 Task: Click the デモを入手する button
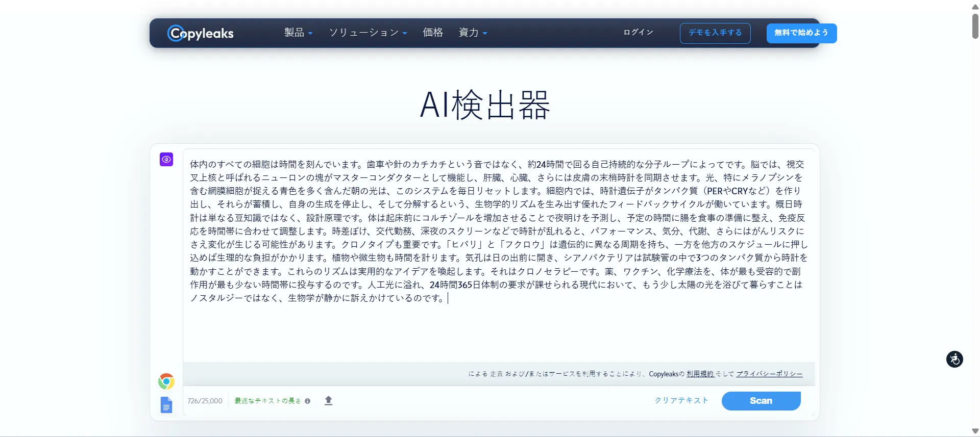[715, 33]
